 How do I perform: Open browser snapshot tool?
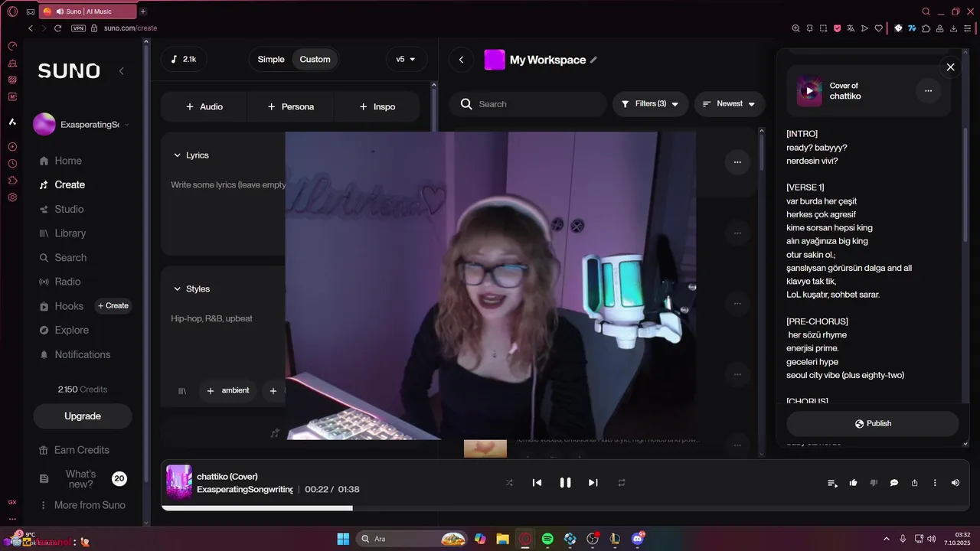(x=823, y=28)
